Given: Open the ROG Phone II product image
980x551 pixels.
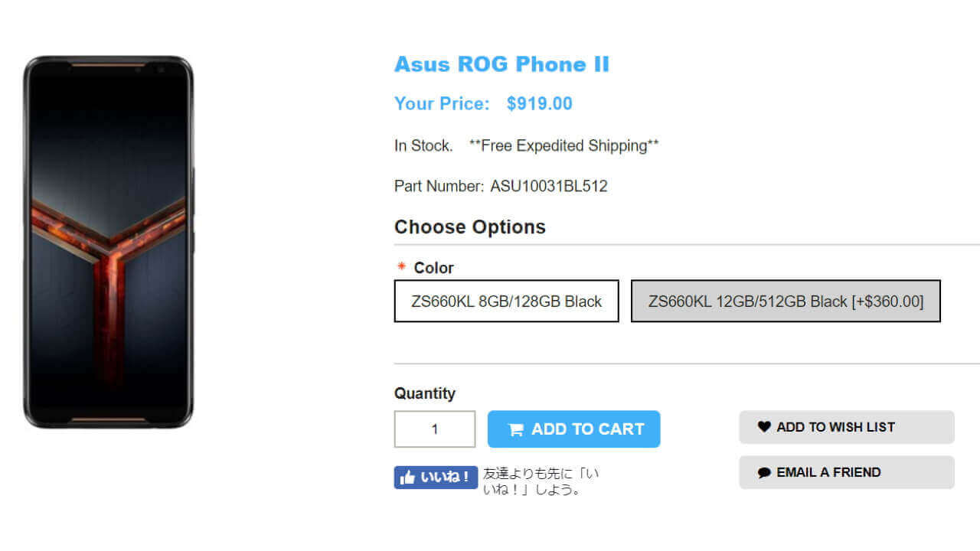Looking at the screenshot, I should click(x=108, y=242).
